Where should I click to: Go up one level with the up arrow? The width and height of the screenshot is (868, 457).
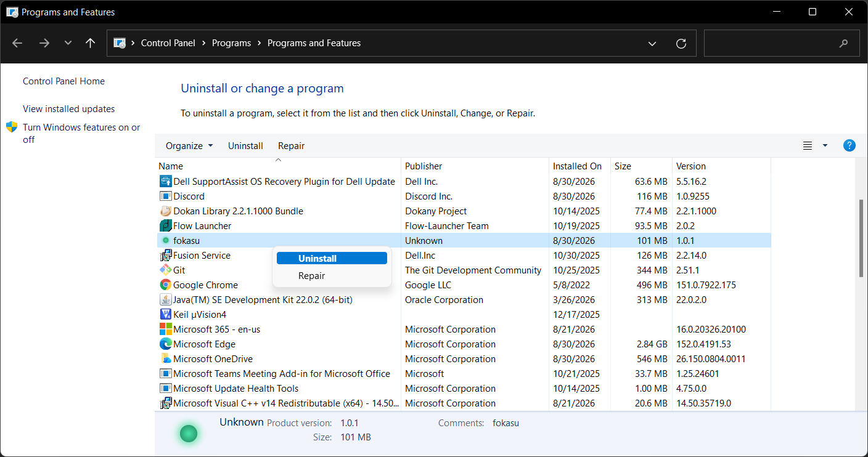(91, 43)
